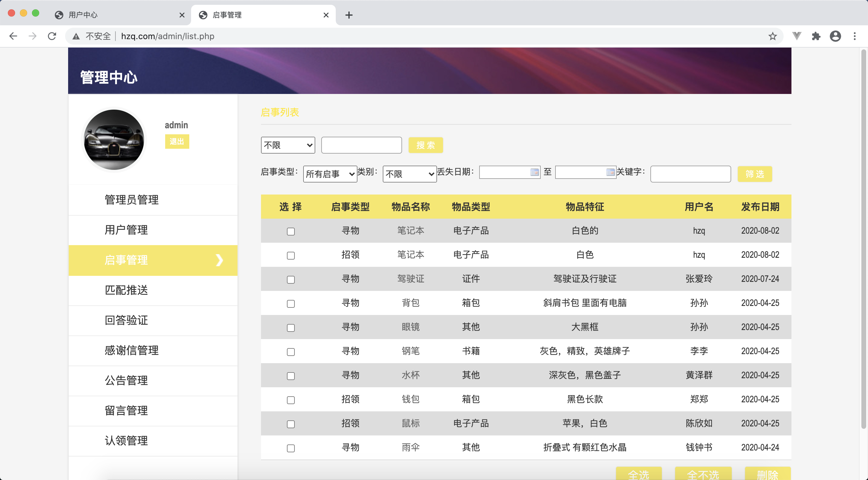868x480 pixels.
Task: Close the 用户中心 tab
Action: [x=182, y=15]
